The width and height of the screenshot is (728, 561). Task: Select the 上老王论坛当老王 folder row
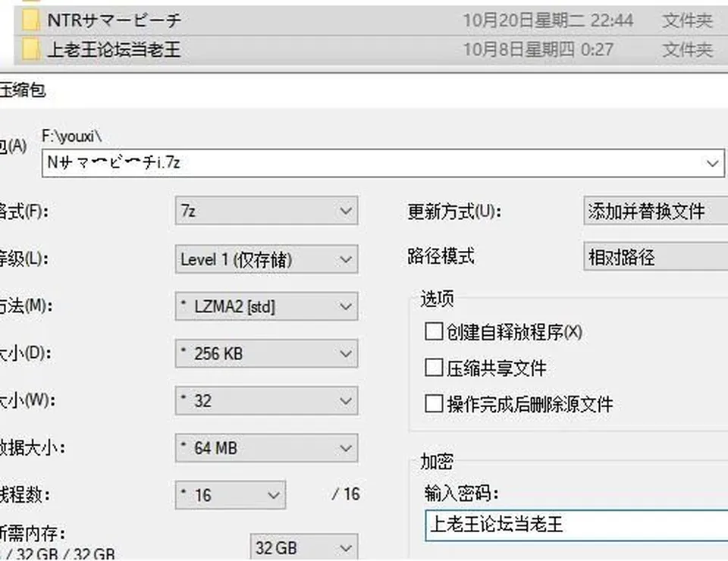coord(371,49)
